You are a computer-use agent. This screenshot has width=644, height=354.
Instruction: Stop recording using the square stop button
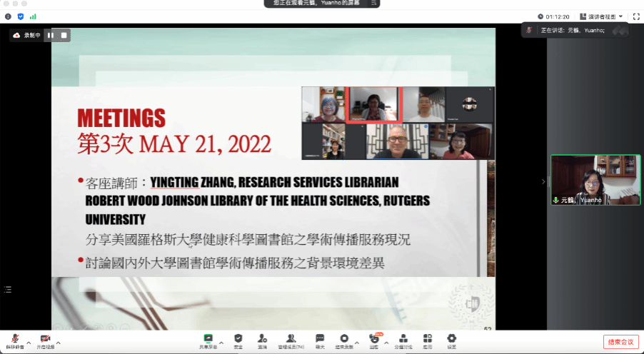pos(64,35)
